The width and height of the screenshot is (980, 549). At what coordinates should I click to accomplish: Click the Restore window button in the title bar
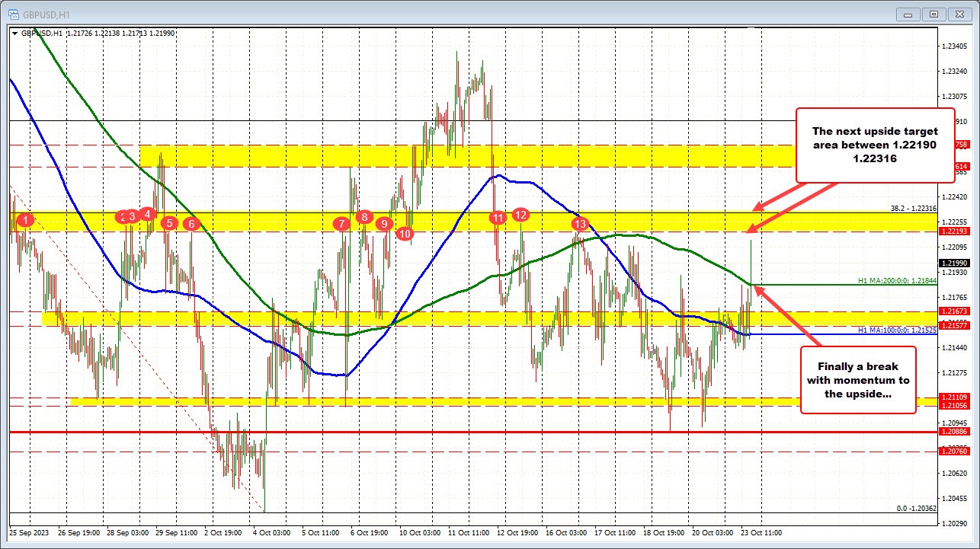pos(933,14)
